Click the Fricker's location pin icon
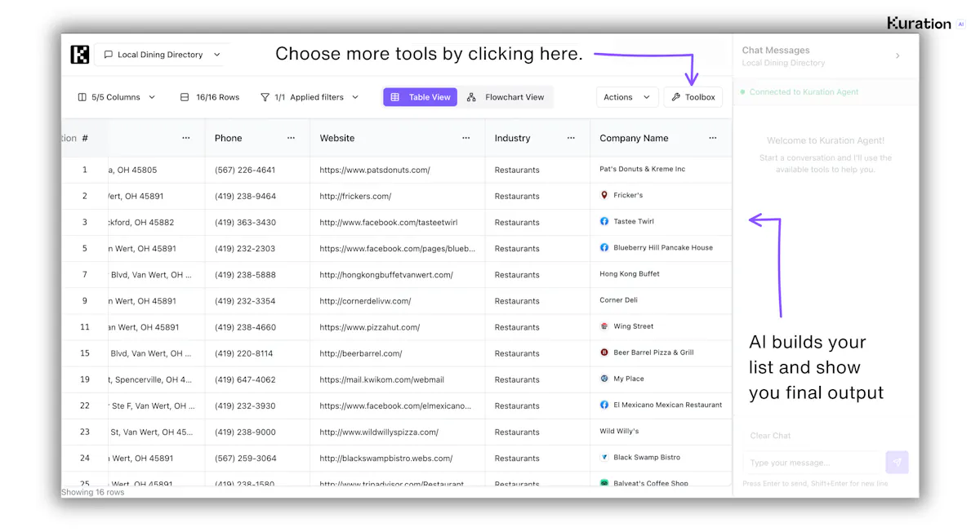Viewport: 980px width, 532px height. pos(604,195)
